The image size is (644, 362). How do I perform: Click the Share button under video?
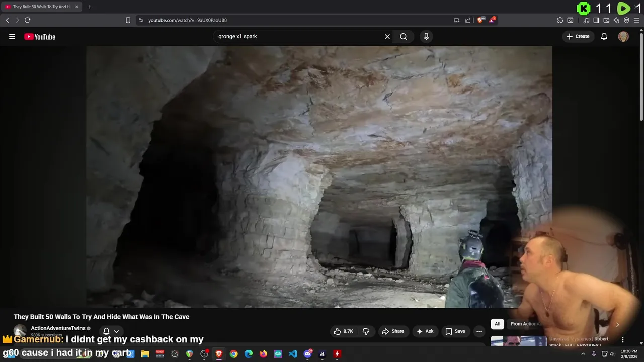(393, 331)
